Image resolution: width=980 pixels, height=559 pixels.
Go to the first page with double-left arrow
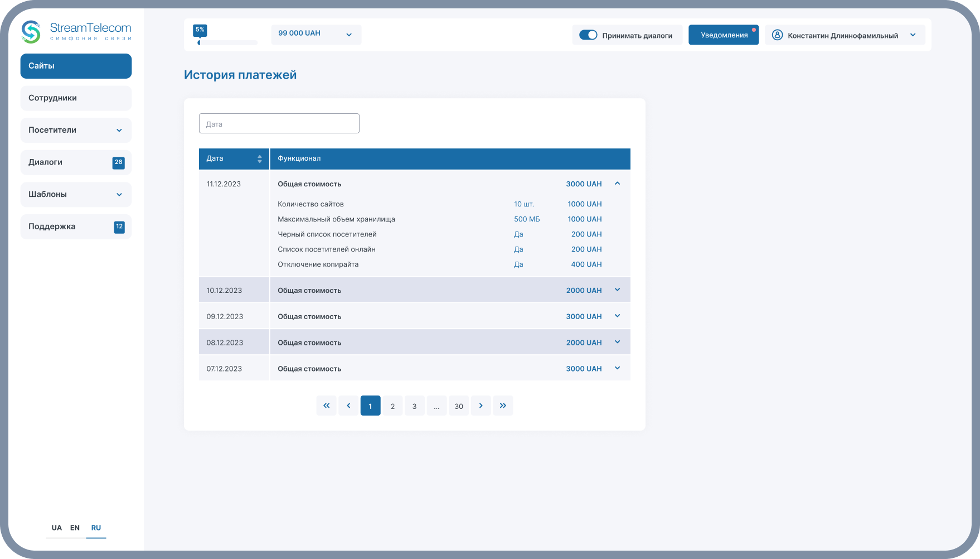[x=326, y=406]
